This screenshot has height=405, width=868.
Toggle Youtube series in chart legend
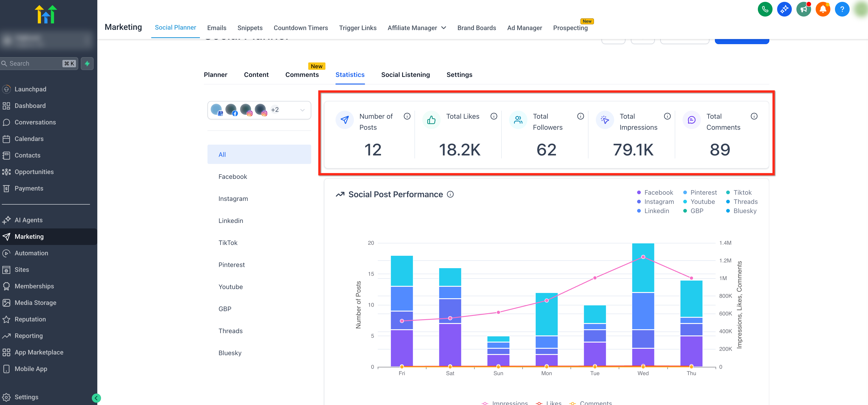click(702, 202)
